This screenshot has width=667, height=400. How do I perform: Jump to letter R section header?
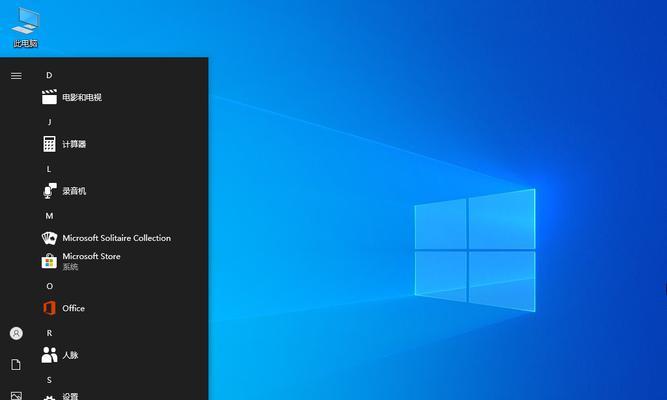click(x=49, y=333)
